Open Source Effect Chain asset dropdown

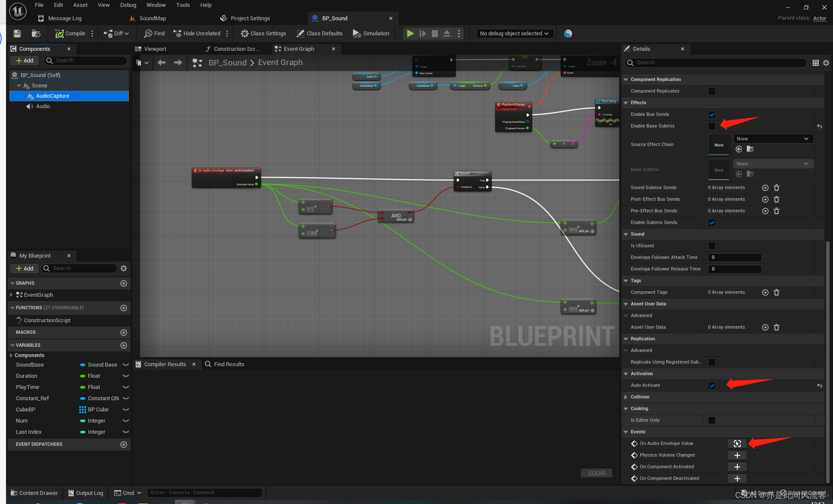click(x=773, y=139)
